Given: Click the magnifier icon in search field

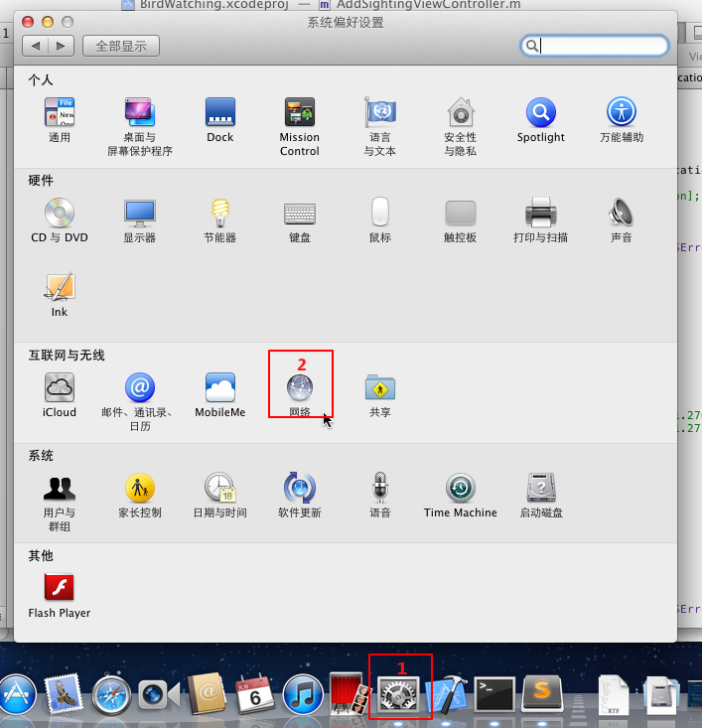Looking at the screenshot, I should tap(532, 46).
